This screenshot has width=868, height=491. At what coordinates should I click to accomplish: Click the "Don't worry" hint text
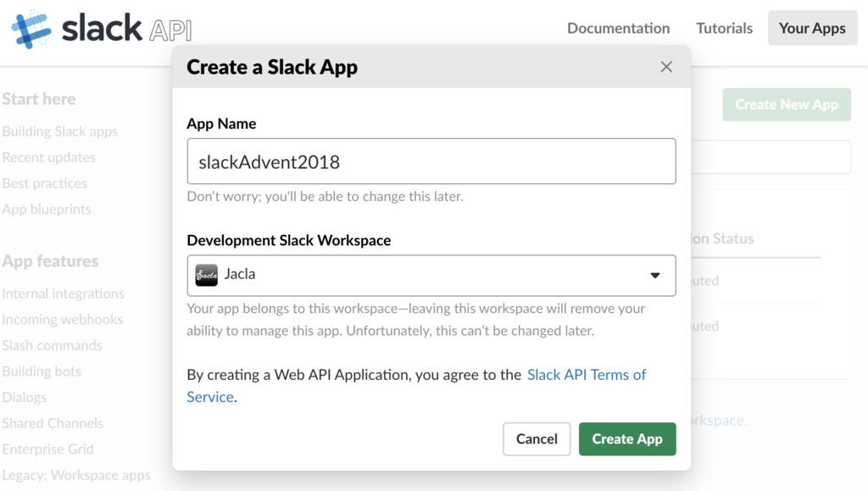(325, 197)
